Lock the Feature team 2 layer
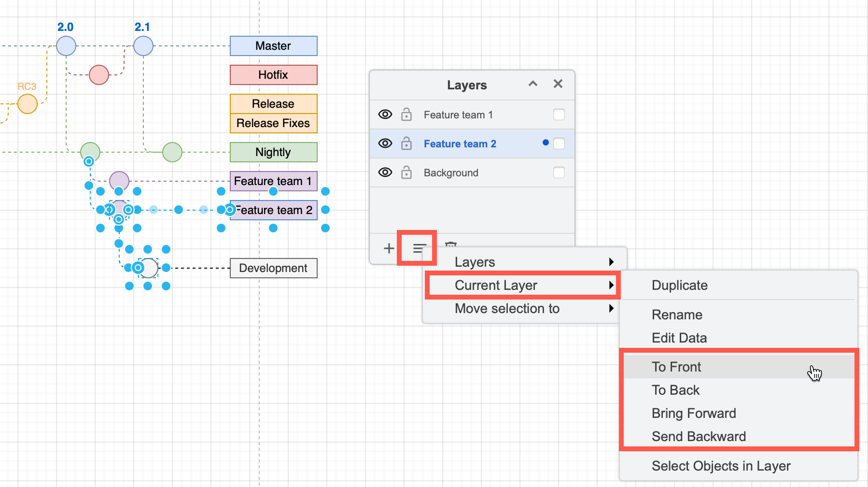 coord(406,143)
